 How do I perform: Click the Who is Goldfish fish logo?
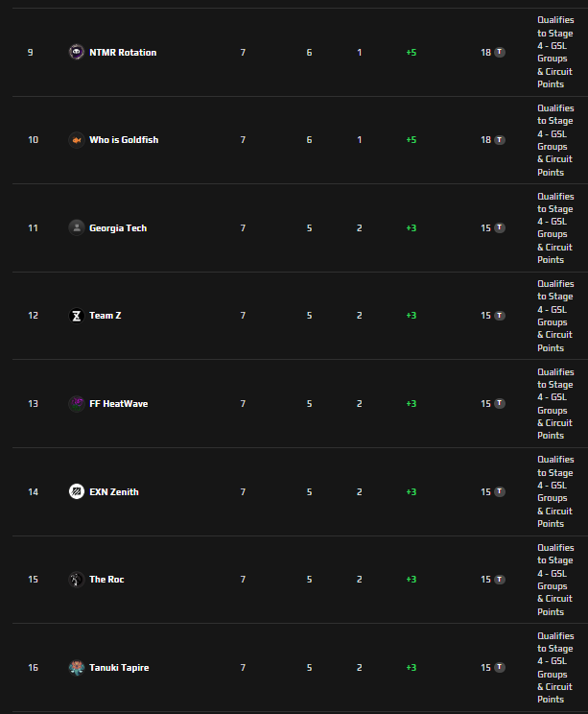pos(77,140)
